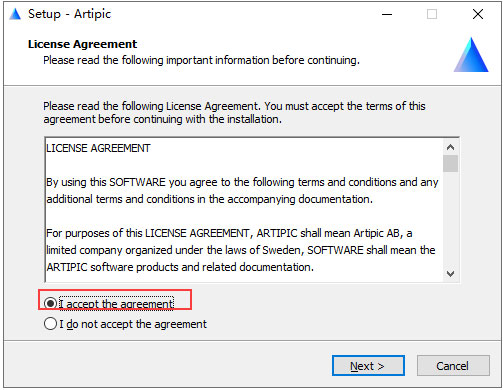Viewport: 503px width, 390px height.
Task: Proceed with the Next > button
Action: (368, 366)
